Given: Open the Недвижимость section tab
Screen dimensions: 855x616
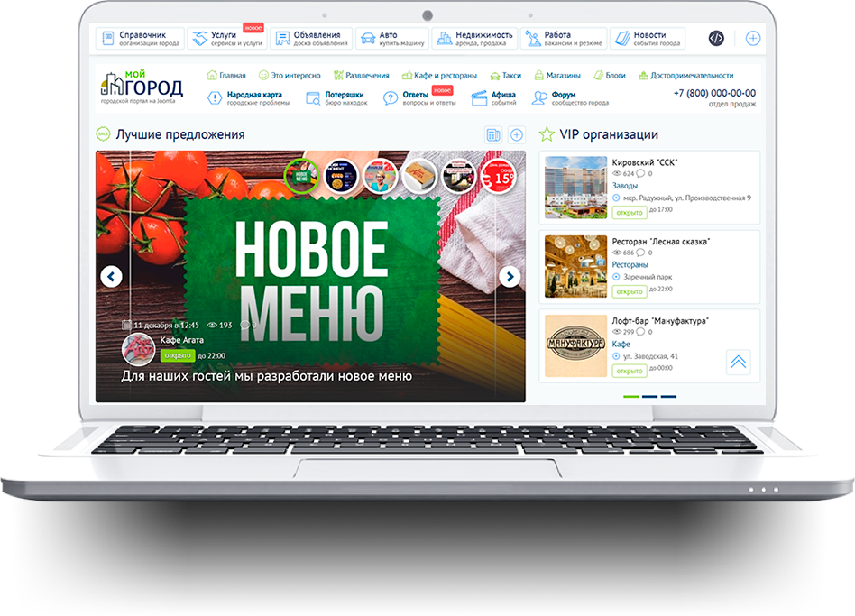Looking at the screenshot, I should [474, 39].
